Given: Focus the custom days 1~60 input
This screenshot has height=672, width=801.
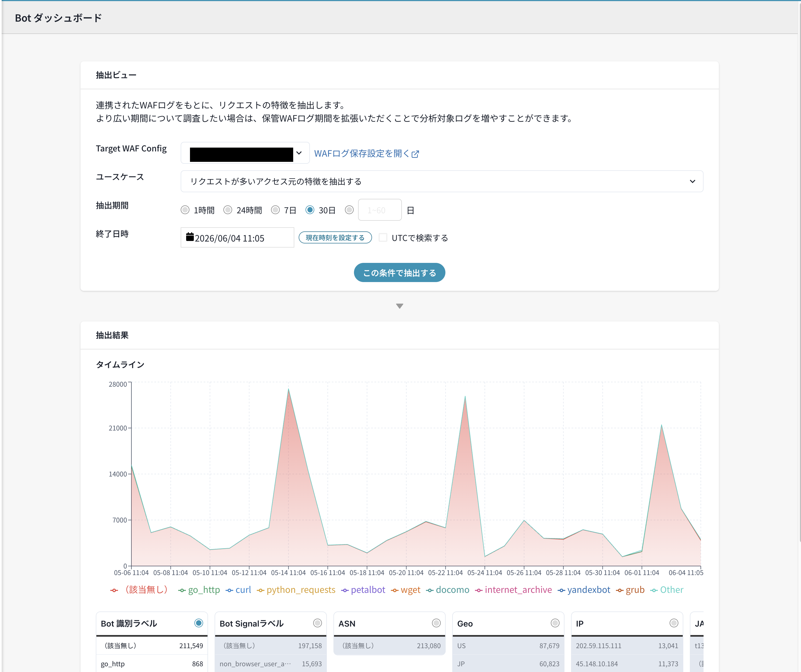Looking at the screenshot, I should click(380, 210).
